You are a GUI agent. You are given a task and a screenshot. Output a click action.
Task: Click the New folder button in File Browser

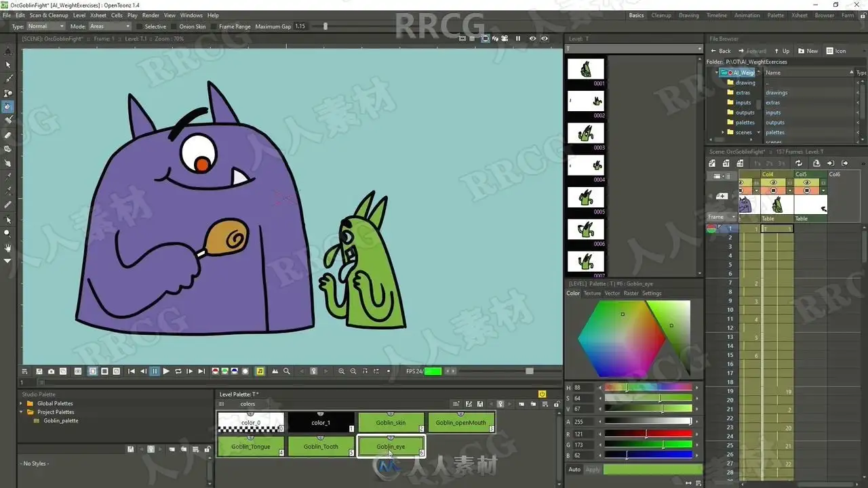click(x=808, y=51)
